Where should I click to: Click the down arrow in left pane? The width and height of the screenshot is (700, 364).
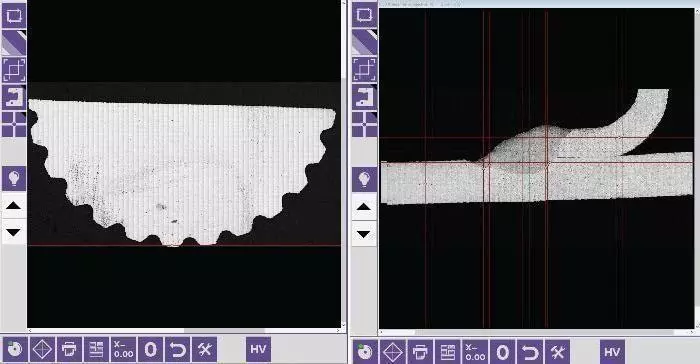(x=14, y=232)
